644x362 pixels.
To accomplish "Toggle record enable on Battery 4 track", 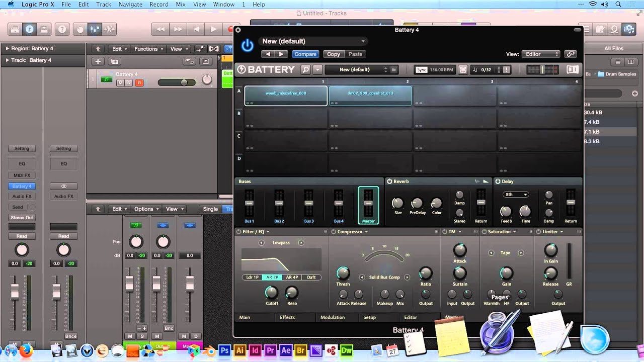I will tap(139, 82).
